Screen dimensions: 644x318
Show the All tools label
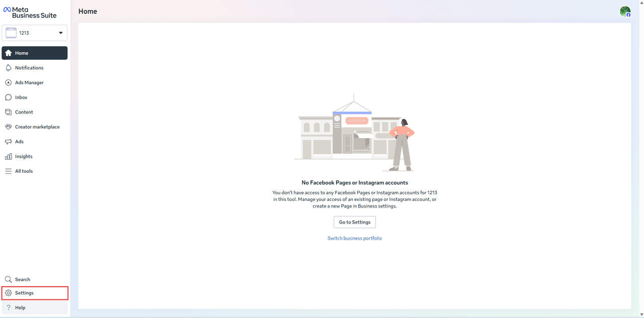pos(24,171)
